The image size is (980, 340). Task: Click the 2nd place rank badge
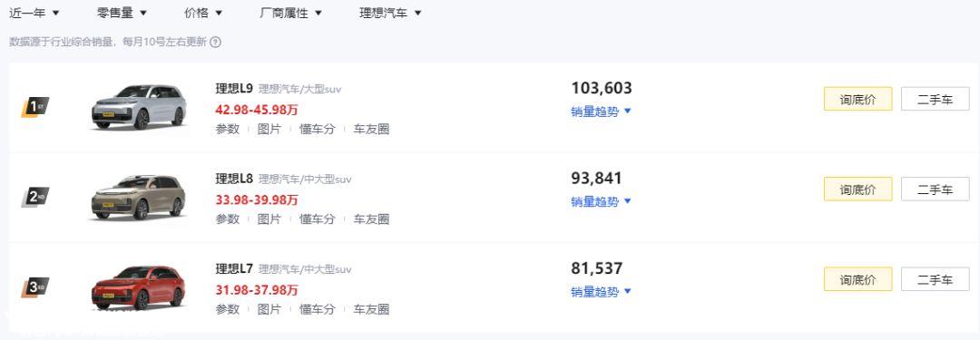tap(35, 197)
